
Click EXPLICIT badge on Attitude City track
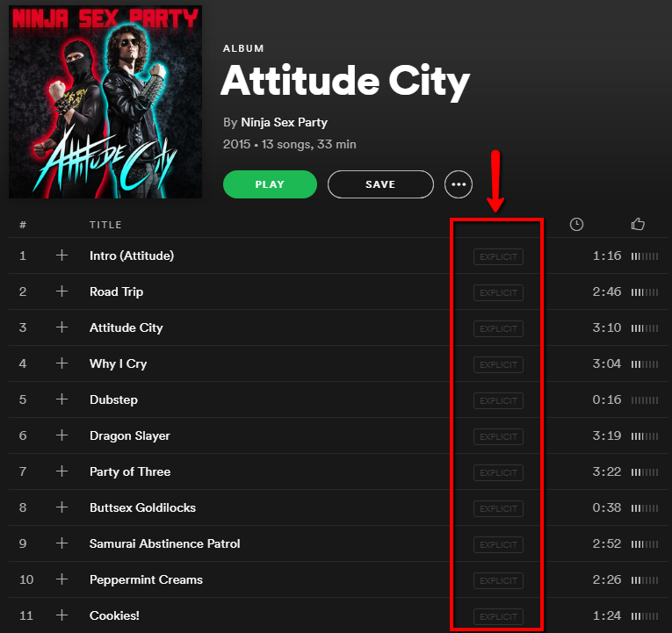tap(498, 328)
